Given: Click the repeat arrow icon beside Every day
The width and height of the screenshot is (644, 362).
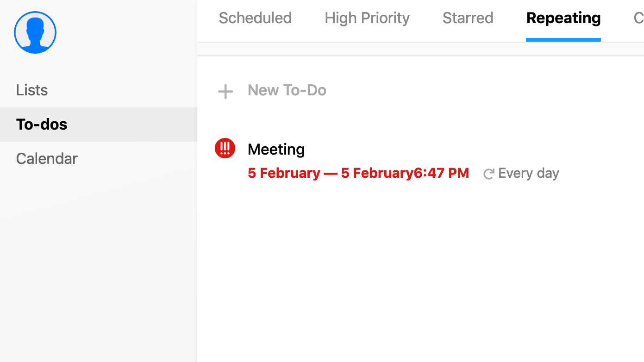Looking at the screenshot, I should pos(488,174).
